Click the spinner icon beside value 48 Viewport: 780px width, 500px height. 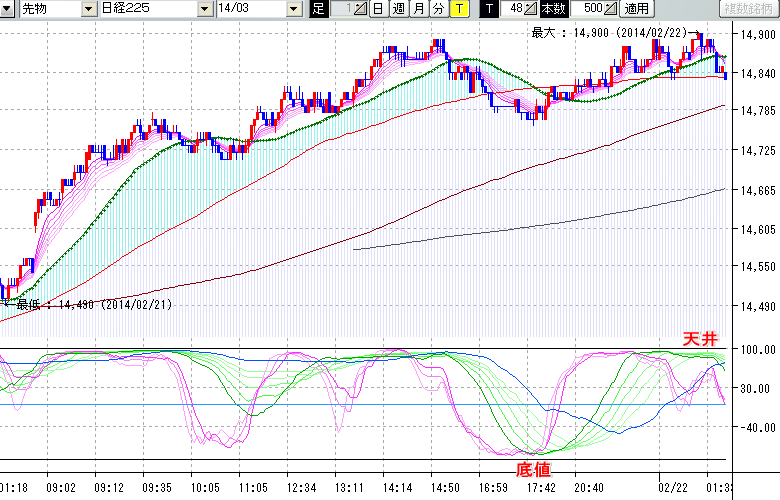pos(530,9)
